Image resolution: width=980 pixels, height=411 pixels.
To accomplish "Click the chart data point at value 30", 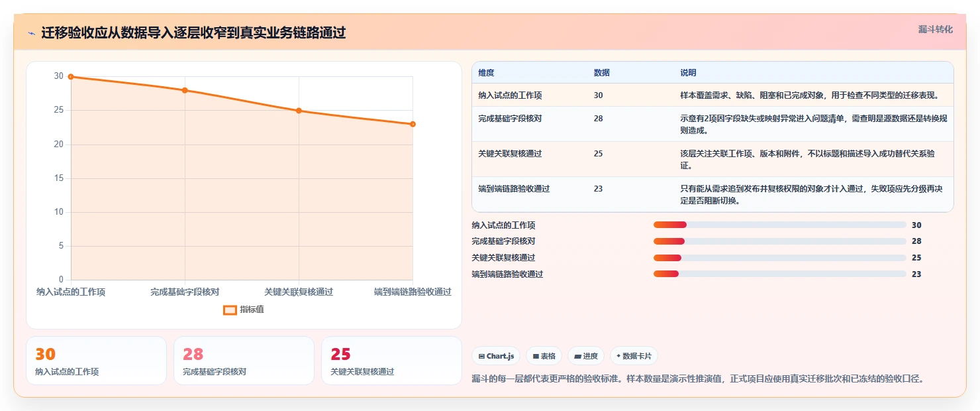I will pyautogui.click(x=71, y=76).
